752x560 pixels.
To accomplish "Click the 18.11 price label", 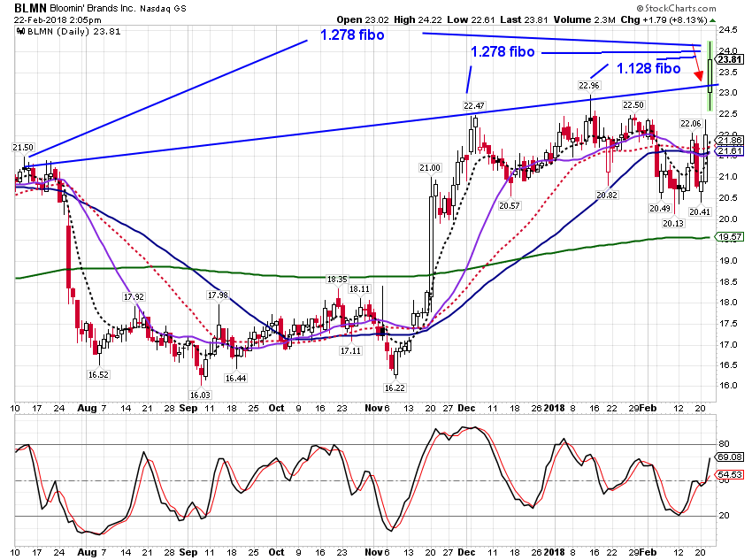I will (360, 289).
